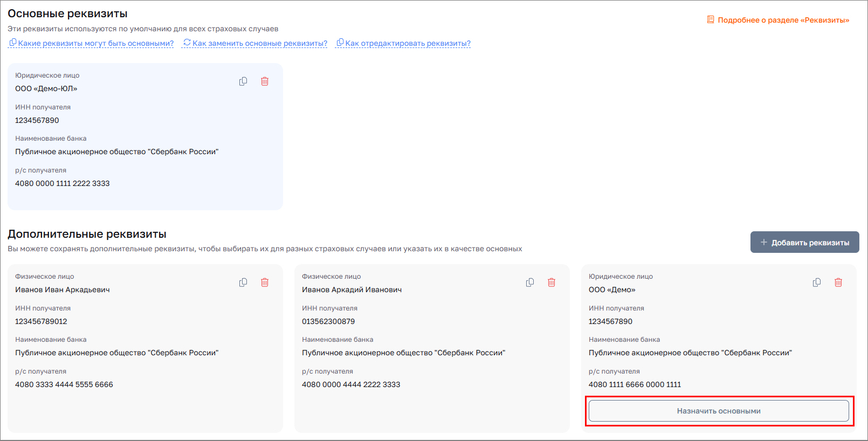Click ИНН 1234567890 in ООО «Демо» card
The width and height of the screenshot is (868, 441).
tap(611, 321)
